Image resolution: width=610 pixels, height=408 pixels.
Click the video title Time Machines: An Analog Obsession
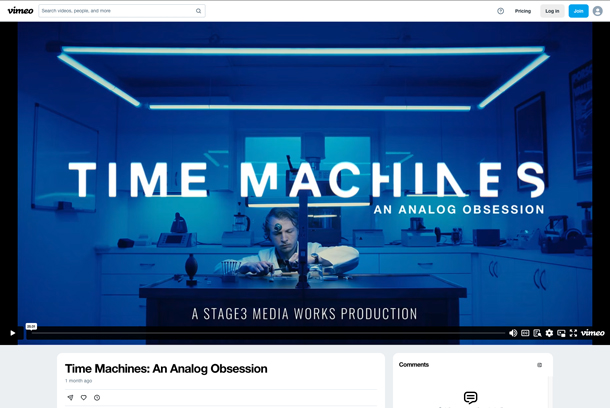(166, 369)
